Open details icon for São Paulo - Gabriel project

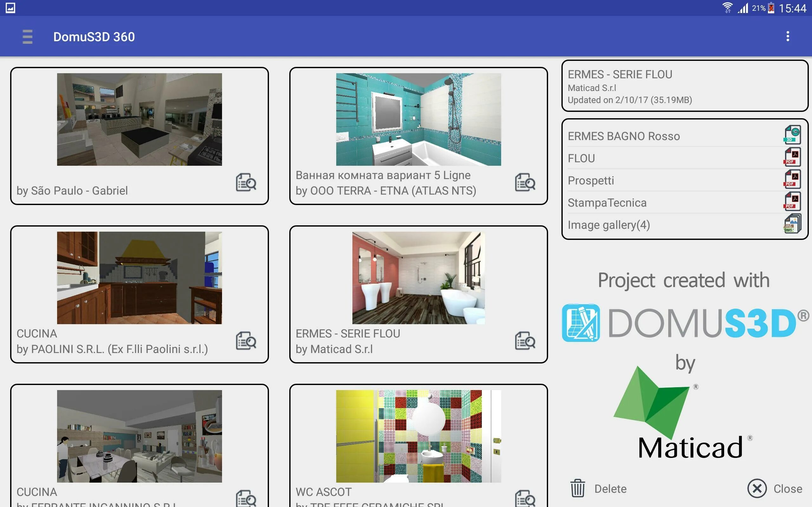point(246,183)
